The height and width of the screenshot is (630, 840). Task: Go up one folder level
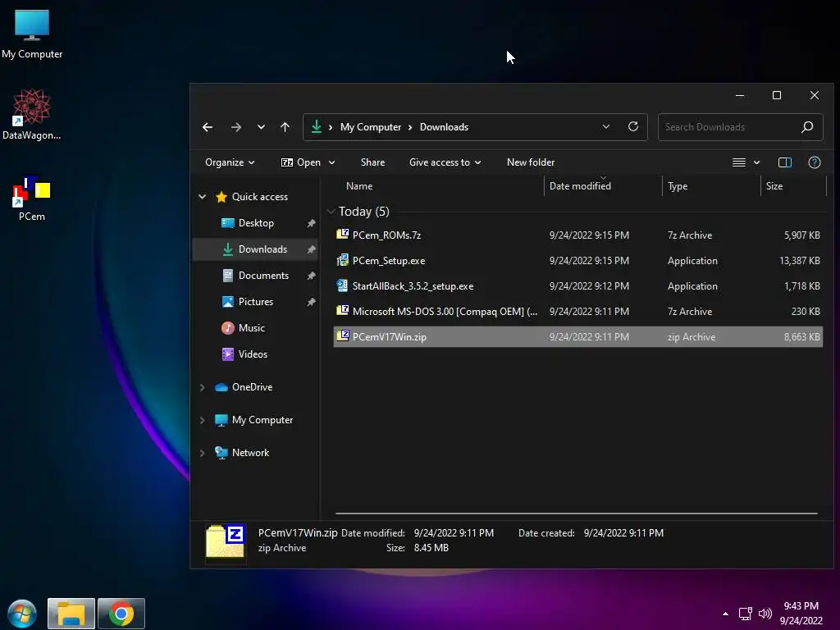(285, 127)
